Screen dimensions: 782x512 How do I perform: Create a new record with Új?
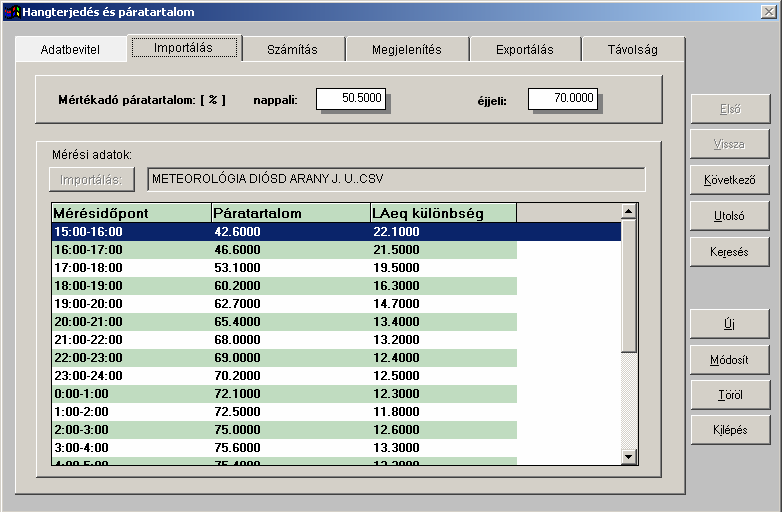click(x=730, y=324)
